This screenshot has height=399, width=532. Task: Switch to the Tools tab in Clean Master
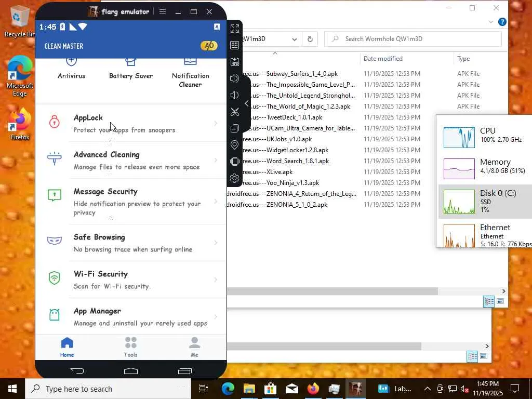[130, 347]
